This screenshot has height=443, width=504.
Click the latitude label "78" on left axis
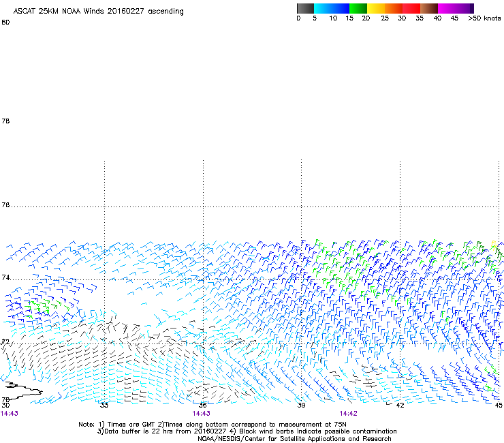pos(5,121)
